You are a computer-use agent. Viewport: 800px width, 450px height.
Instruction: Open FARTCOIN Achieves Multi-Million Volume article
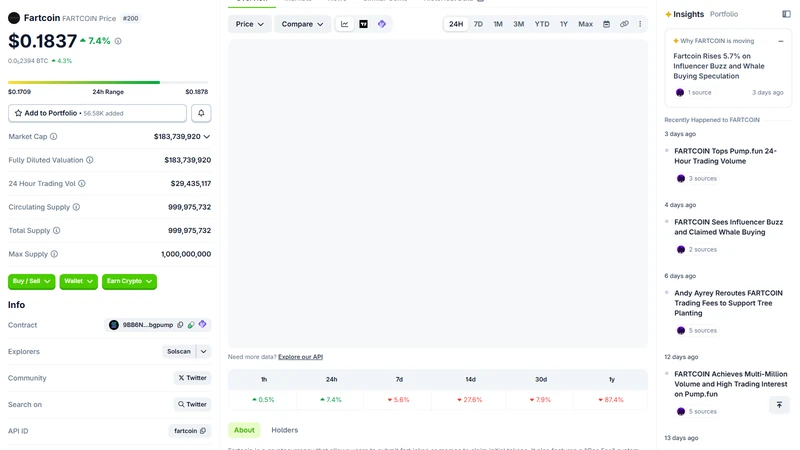click(731, 384)
